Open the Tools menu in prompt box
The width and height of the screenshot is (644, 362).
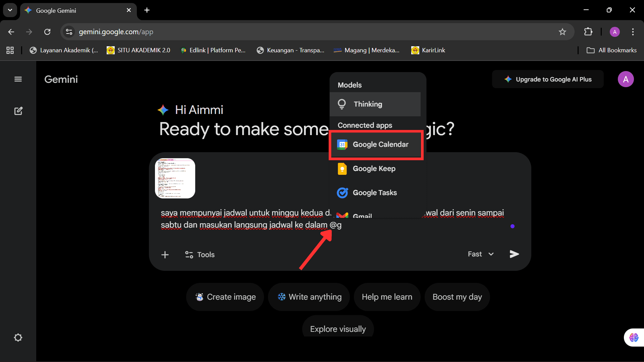(200, 255)
